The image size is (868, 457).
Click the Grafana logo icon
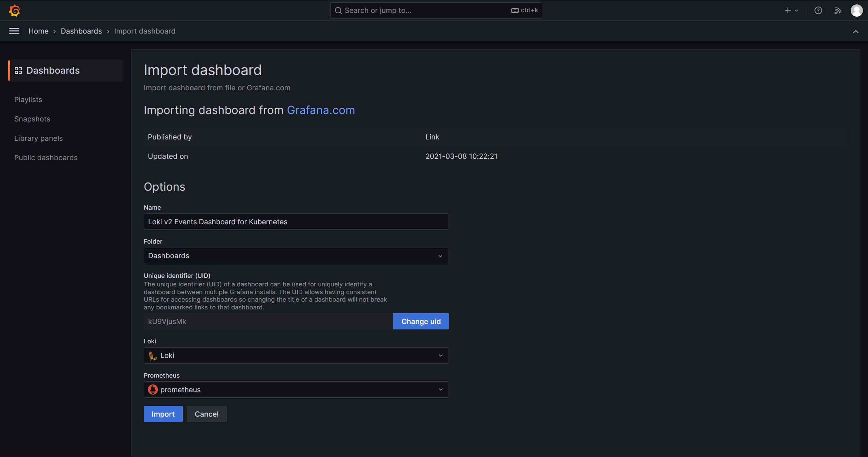pos(14,11)
